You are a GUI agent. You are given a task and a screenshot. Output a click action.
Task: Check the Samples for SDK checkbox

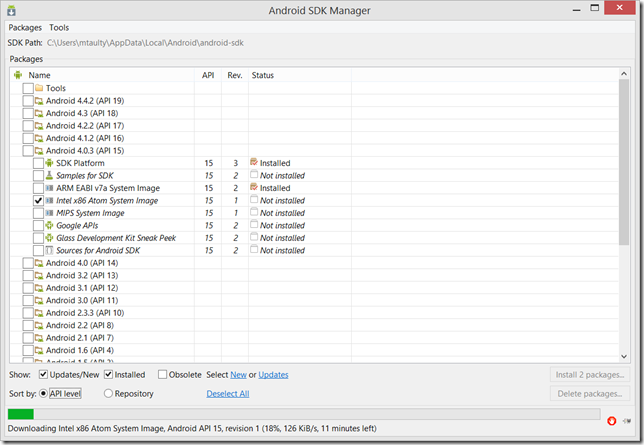point(38,175)
